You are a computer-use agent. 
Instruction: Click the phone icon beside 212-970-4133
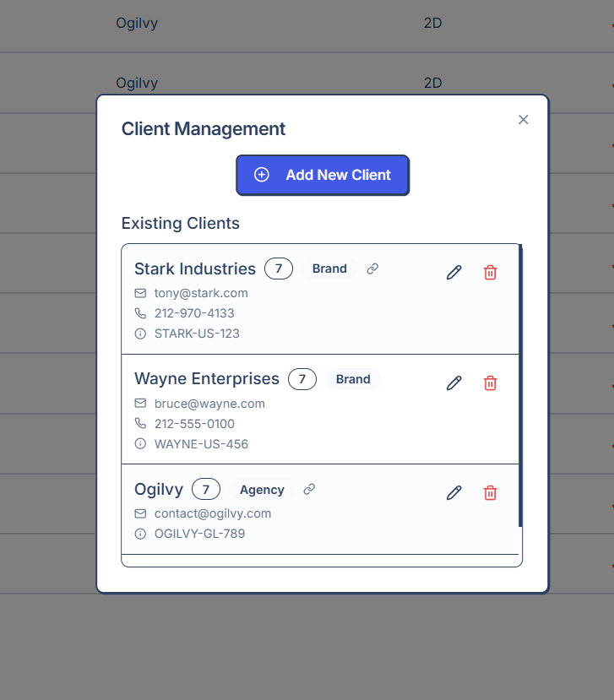click(x=140, y=313)
